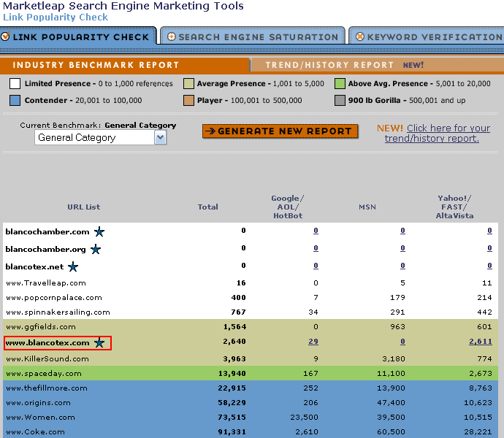Click the crosshair icon on Search Engine Saturation tab

(x=172, y=36)
